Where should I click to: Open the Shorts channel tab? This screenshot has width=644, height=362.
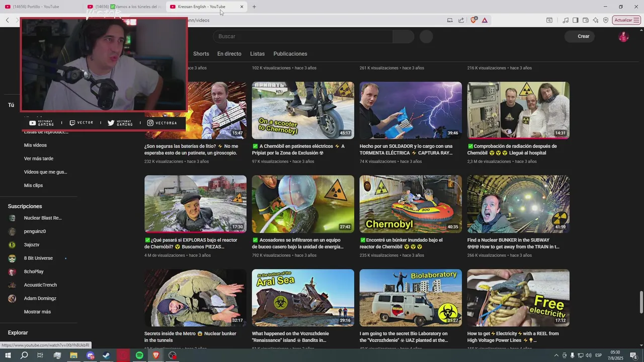coord(201,54)
